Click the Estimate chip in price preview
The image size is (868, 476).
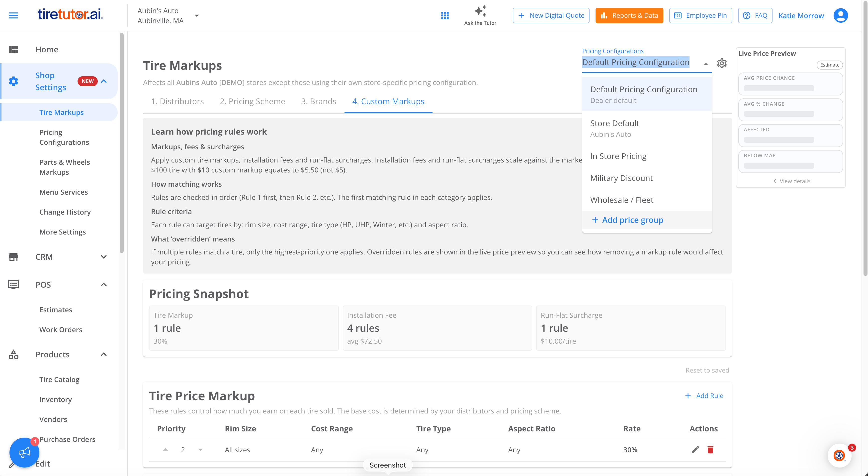coord(829,65)
